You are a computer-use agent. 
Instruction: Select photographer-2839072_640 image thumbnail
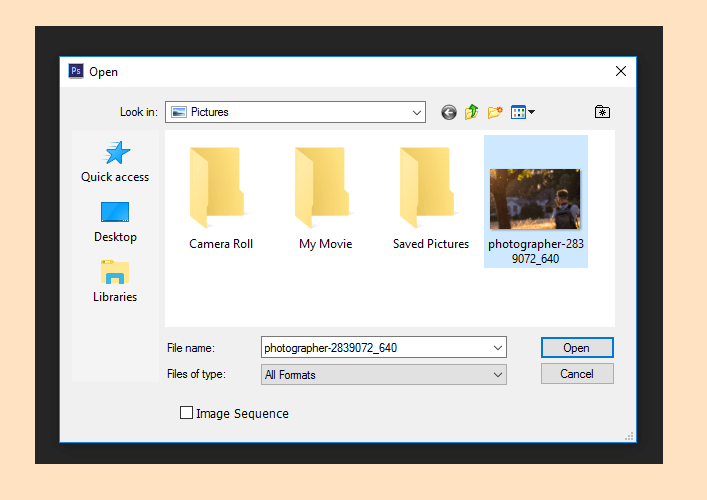tap(535, 199)
